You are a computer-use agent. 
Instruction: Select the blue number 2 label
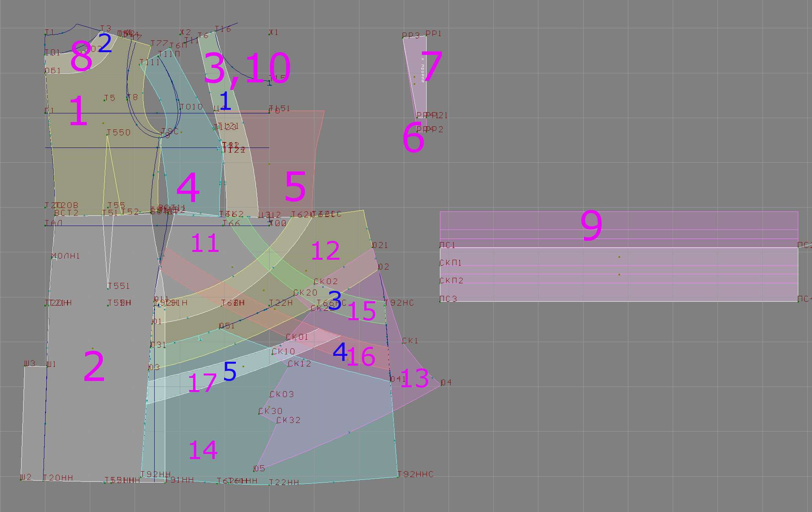coord(105,44)
